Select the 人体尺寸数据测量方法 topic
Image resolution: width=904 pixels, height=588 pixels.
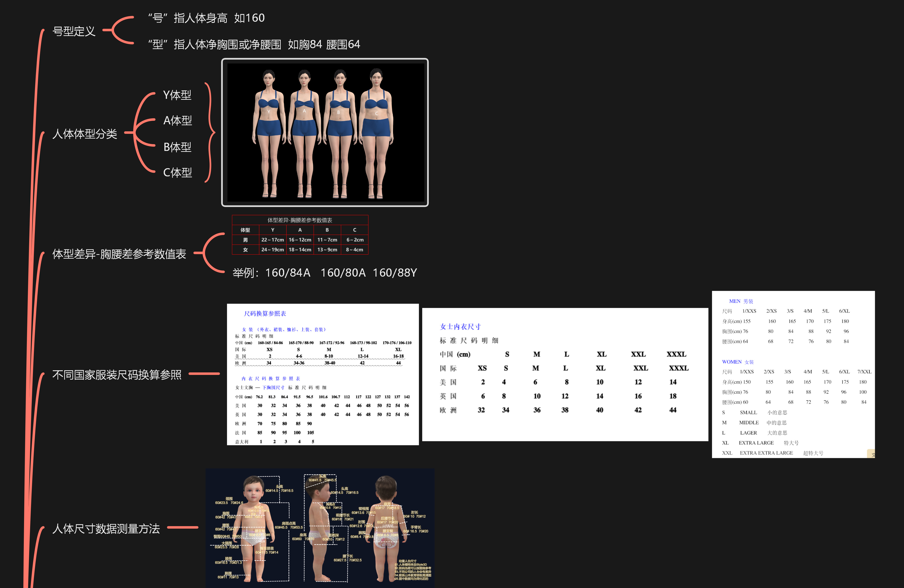tap(106, 528)
